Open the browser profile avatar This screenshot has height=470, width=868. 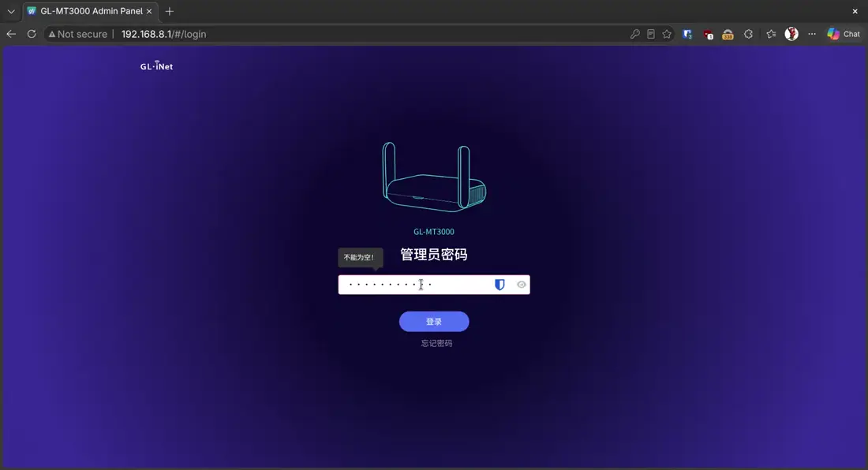[x=791, y=34]
